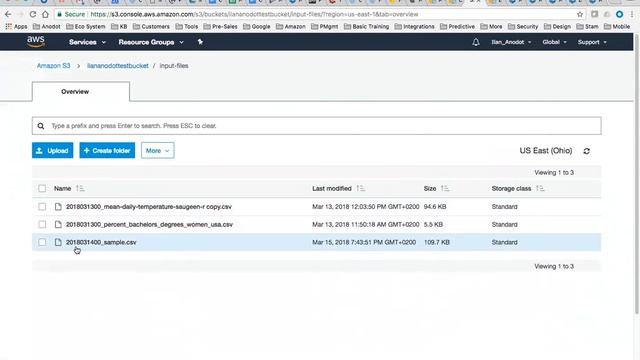Viewport: 640px width, 360px height.
Task: Go back with the browser back arrow
Action: pyautogui.click(x=8, y=14)
